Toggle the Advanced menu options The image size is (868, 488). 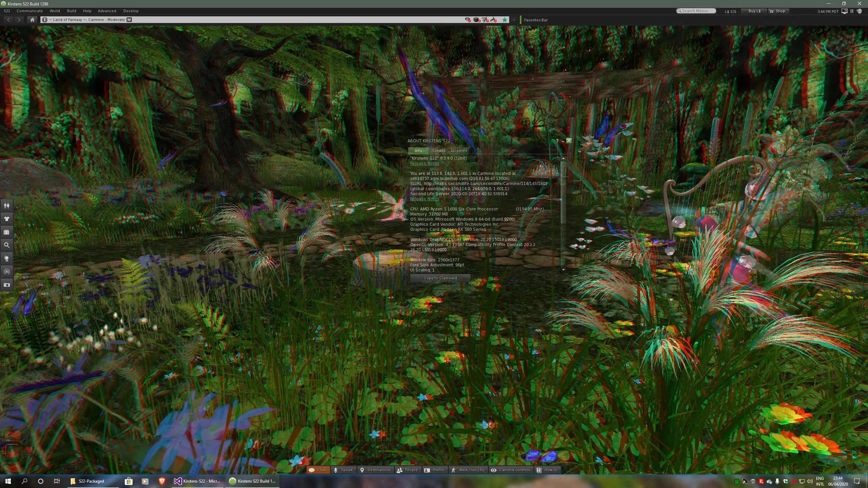point(107,11)
